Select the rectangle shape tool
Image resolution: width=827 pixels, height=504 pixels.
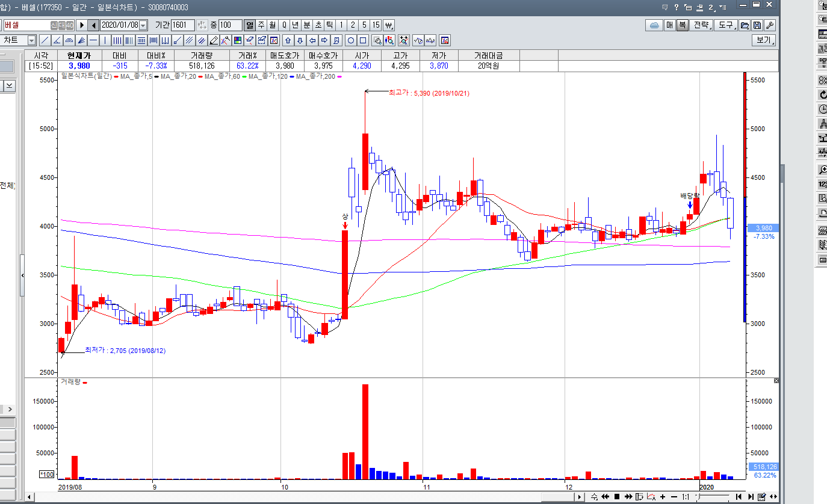[363, 40]
